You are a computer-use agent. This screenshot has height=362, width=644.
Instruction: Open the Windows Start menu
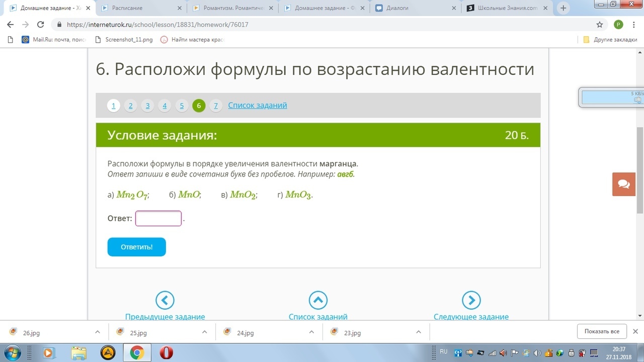pyautogui.click(x=12, y=352)
